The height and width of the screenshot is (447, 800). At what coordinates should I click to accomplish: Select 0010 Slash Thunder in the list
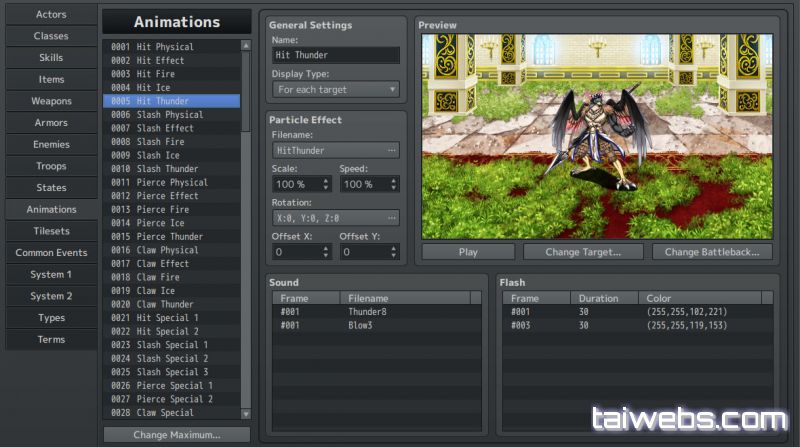click(170, 169)
